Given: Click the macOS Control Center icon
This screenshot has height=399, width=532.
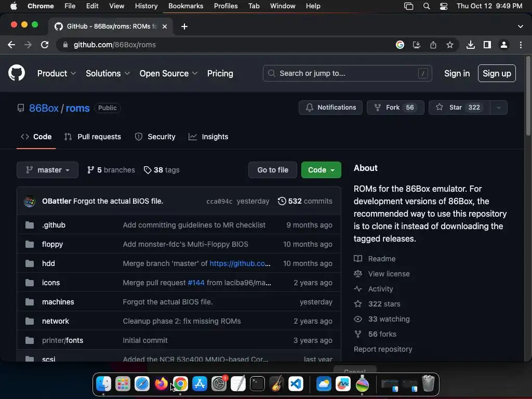Looking at the screenshot, I should [444, 6].
